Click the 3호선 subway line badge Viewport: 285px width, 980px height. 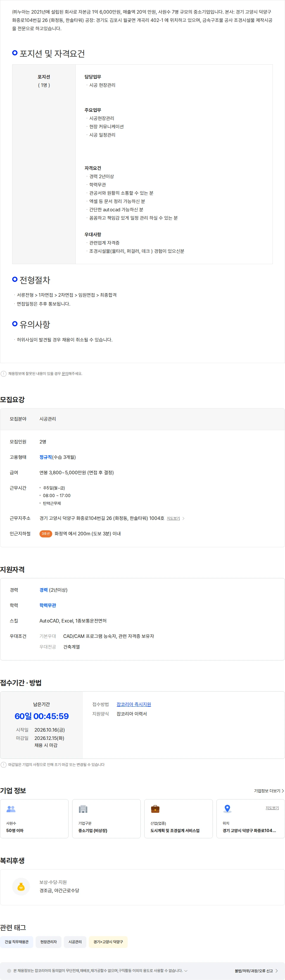pyautogui.click(x=46, y=533)
